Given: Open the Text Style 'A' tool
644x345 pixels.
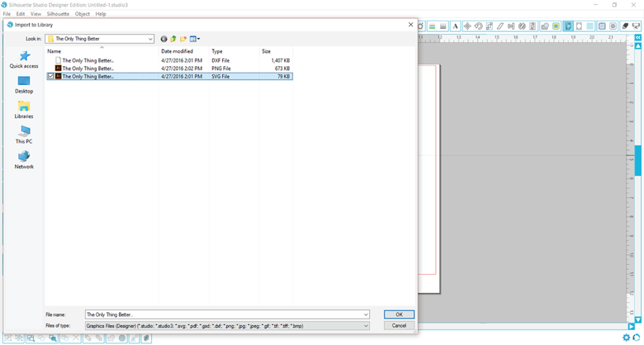Looking at the screenshot, I should coord(455,26).
